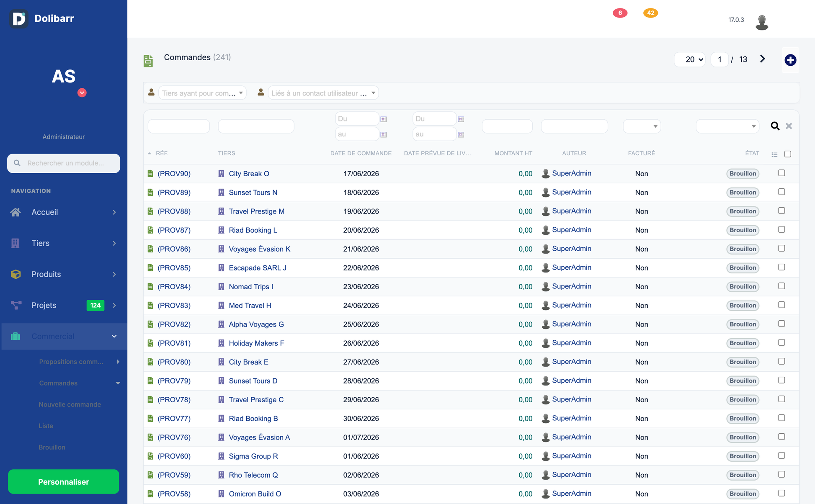Sort by DATE DE COMMANDE header
Image resolution: width=815 pixels, height=504 pixels.
click(361, 153)
